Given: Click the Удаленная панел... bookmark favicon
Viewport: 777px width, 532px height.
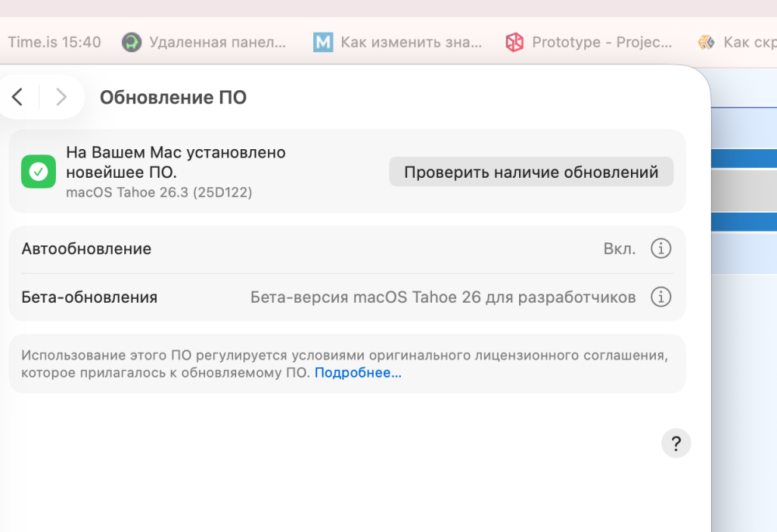Looking at the screenshot, I should [x=131, y=42].
